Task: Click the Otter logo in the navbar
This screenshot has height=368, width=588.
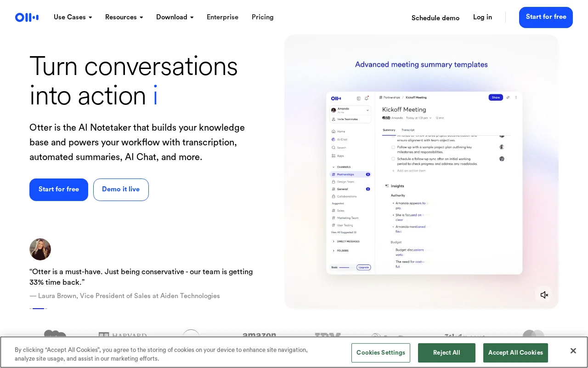Action: 27,17
